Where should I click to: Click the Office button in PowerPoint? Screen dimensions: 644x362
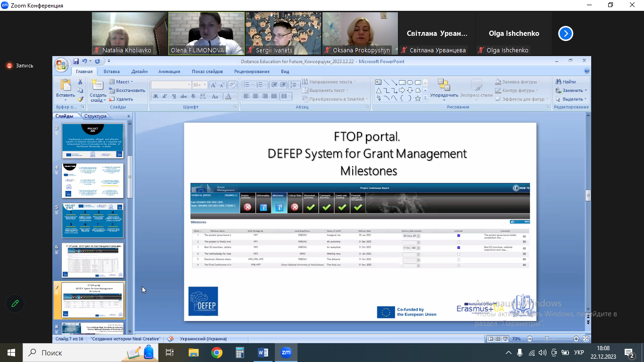coord(61,64)
